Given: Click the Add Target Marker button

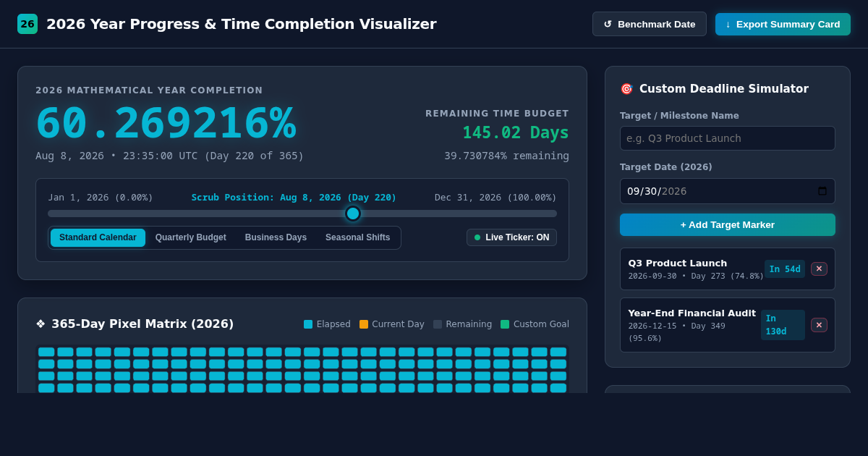Looking at the screenshot, I should point(728,224).
